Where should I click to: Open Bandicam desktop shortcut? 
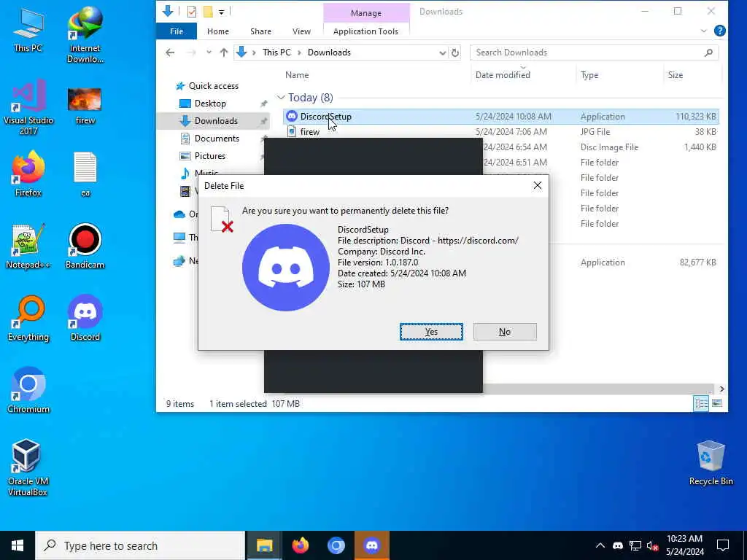[85, 246]
